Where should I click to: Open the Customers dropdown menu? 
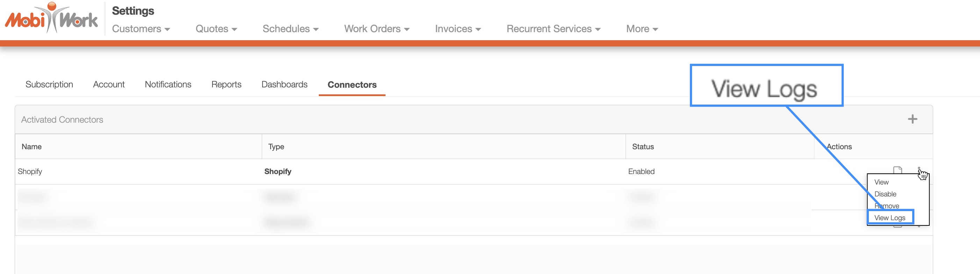(141, 29)
